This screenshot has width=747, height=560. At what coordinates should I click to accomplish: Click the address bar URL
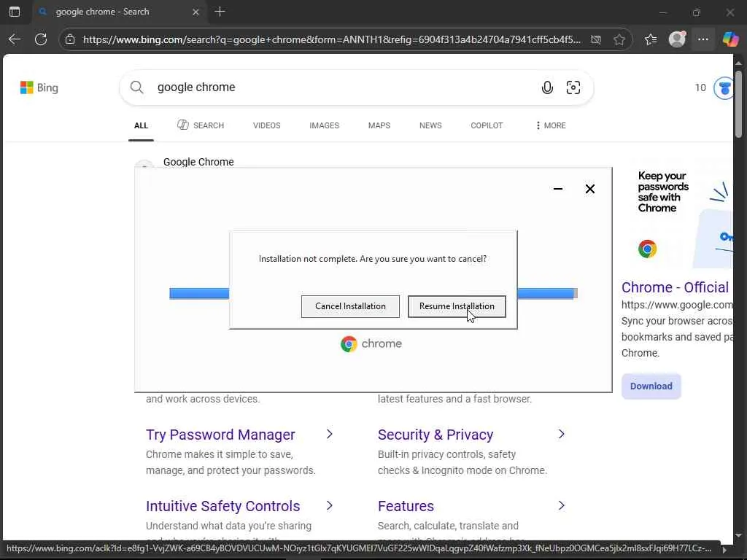332,39
